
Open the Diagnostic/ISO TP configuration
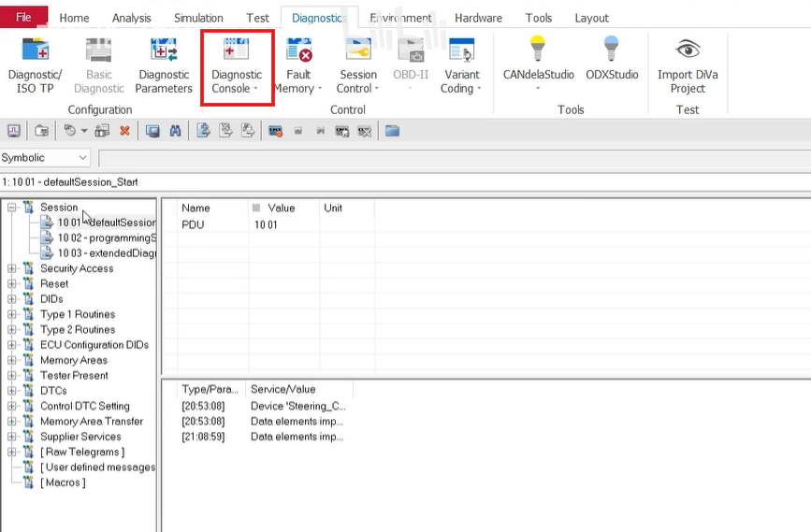click(x=36, y=65)
